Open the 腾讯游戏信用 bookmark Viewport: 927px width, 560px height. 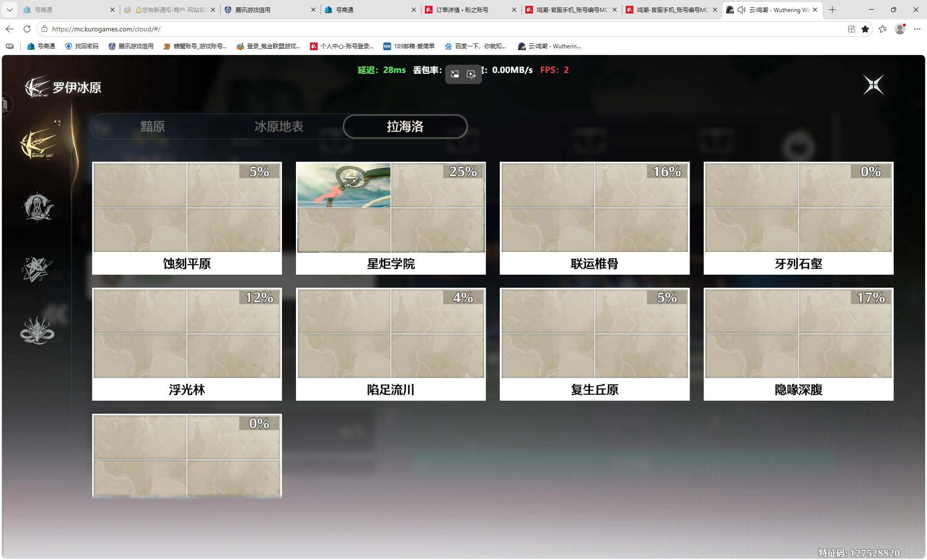tap(131, 46)
